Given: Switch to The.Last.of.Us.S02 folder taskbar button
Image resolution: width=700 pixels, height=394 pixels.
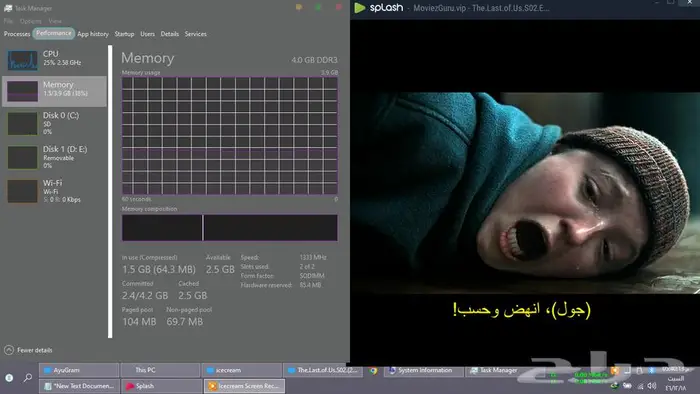Looking at the screenshot, I should [323, 370].
